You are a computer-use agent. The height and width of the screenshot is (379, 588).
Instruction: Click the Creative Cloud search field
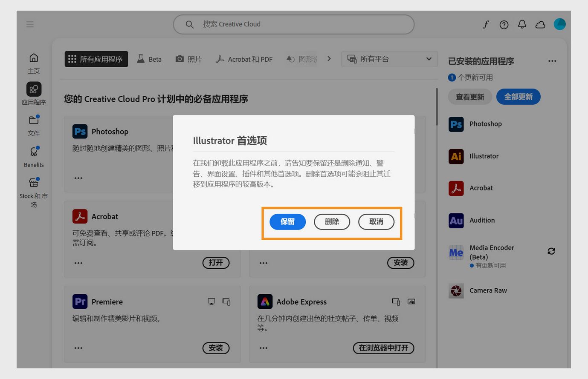[x=293, y=24]
